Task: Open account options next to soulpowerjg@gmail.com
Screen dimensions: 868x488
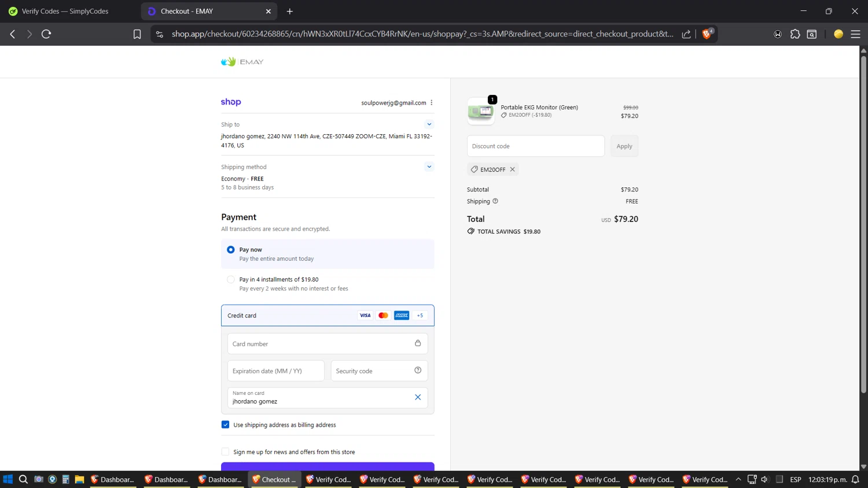Action: [432, 103]
